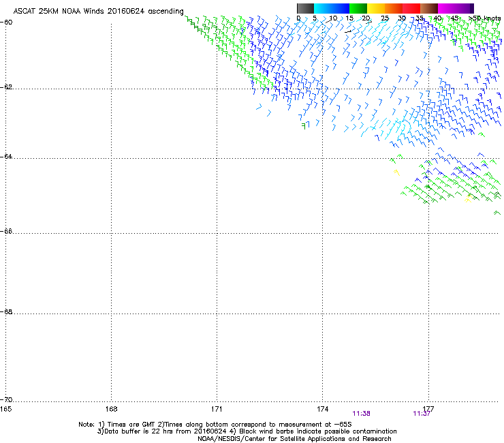Click the '>50 knots' legend label
This screenshot has height=443, width=504.
click(x=485, y=18)
